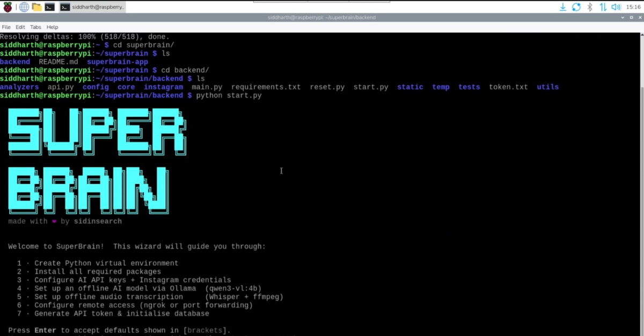This screenshot has height=336, width=644.
Task: Open the sync update tray icon
Action: pyautogui.click(x=576, y=7)
